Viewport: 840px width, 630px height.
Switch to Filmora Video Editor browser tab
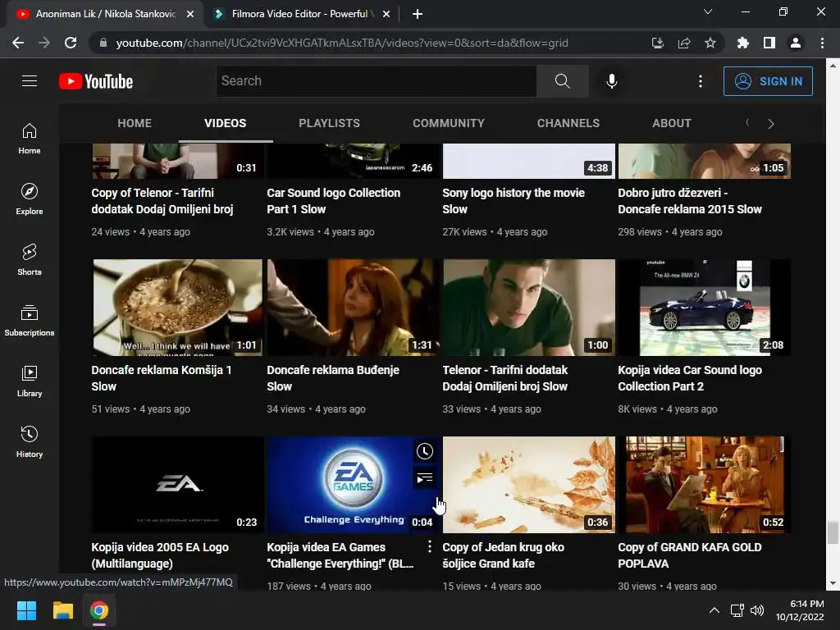[299, 14]
